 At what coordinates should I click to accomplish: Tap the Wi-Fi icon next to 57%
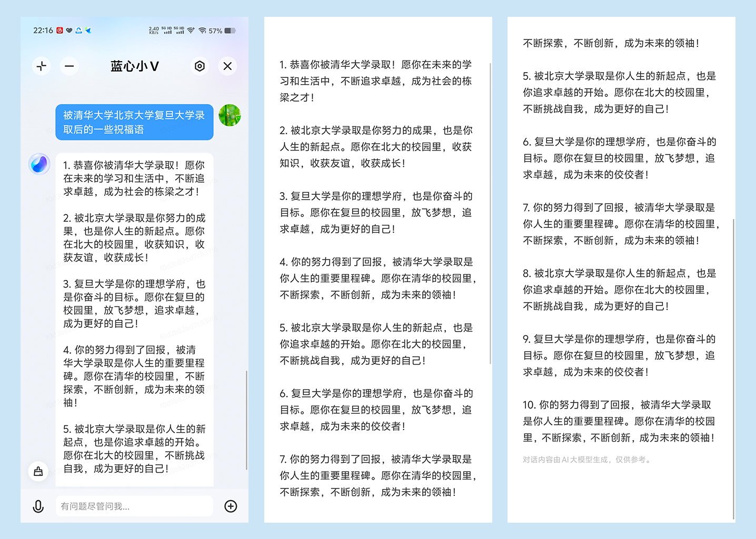pyautogui.click(x=202, y=31)
